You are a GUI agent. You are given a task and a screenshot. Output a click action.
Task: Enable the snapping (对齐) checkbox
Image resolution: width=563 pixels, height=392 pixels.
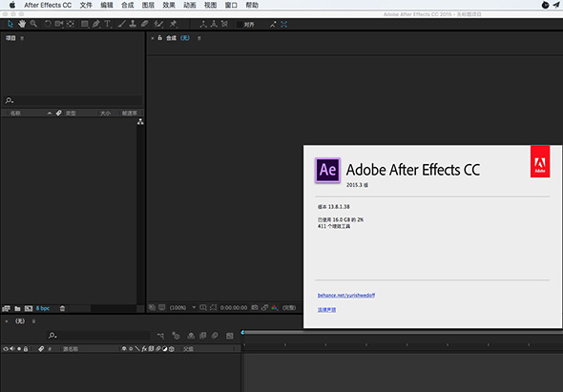point(240,25)
